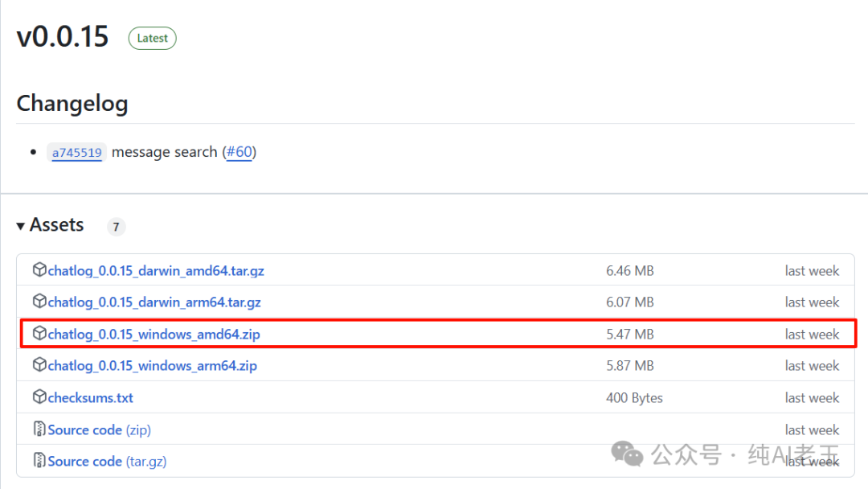Click 'last week' in the darwin_arm64 row
Screen dimensions: 868x489
[812, 302]
